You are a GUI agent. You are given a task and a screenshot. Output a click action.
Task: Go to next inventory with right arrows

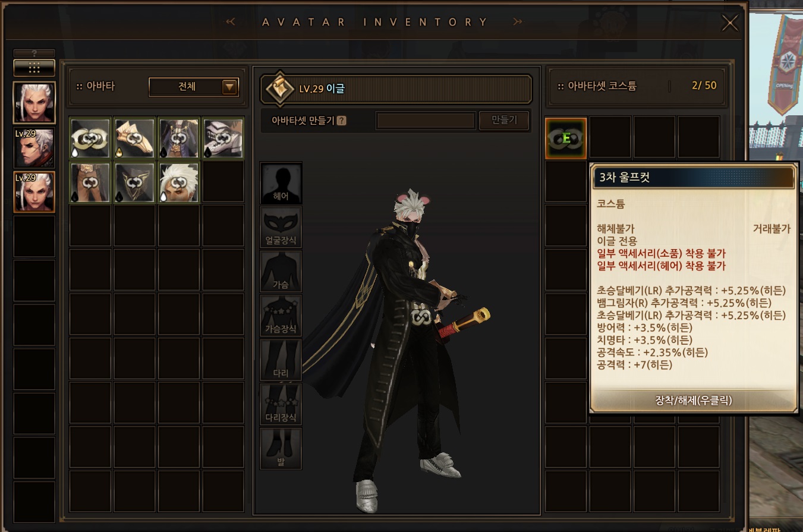(x=518, y=22)
